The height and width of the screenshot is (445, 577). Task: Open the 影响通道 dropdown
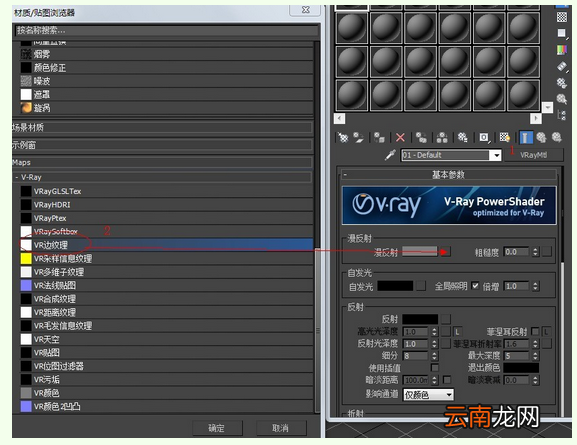[x=428, y=395]
